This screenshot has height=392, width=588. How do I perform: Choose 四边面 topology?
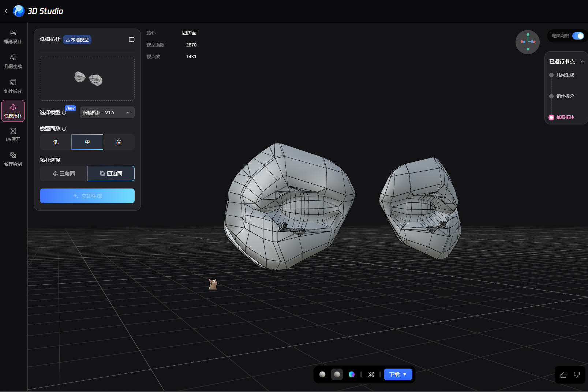(x=111, y=173)
